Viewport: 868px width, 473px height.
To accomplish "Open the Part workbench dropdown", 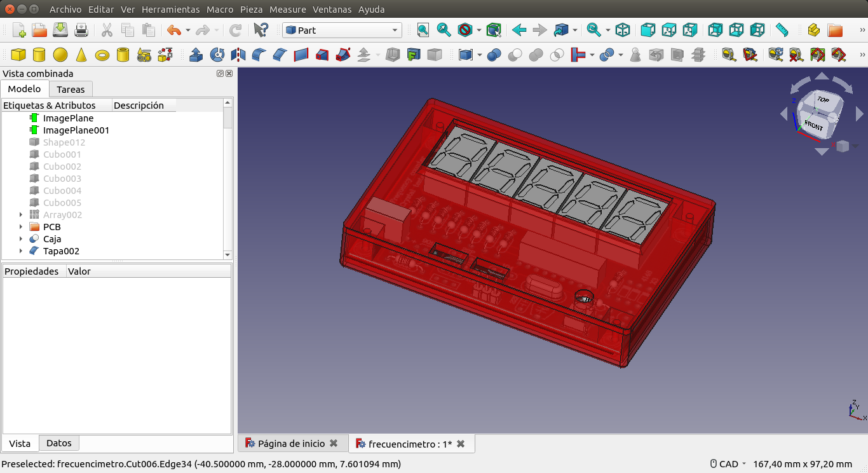I will tap(342, 30).
